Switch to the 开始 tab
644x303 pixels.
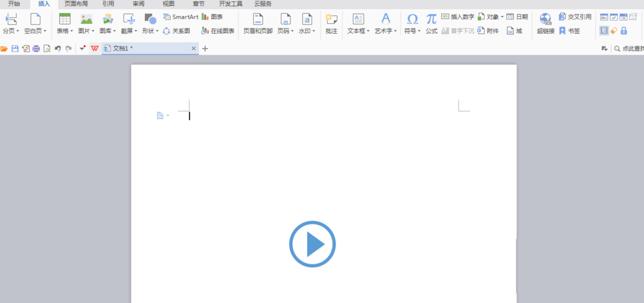tap(14, 4)
